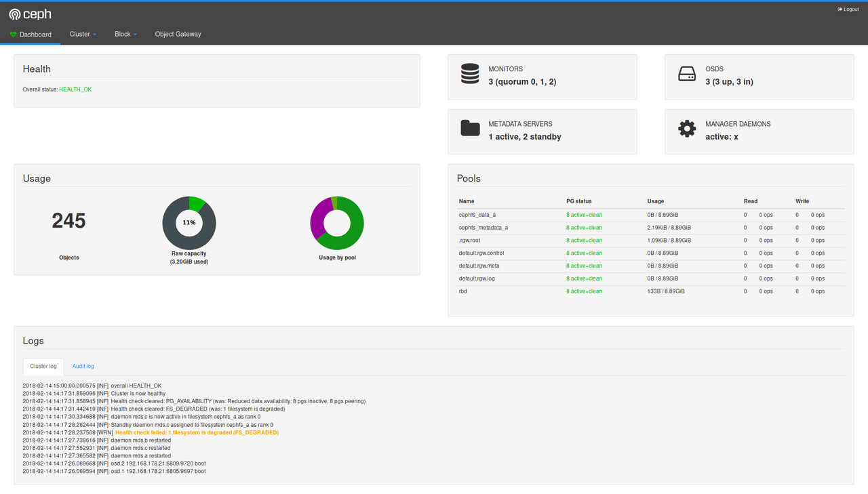The image size is (868, 494).
Task: Click the FS_DEGRADED warning log entry
Action: tap(197, 432)
